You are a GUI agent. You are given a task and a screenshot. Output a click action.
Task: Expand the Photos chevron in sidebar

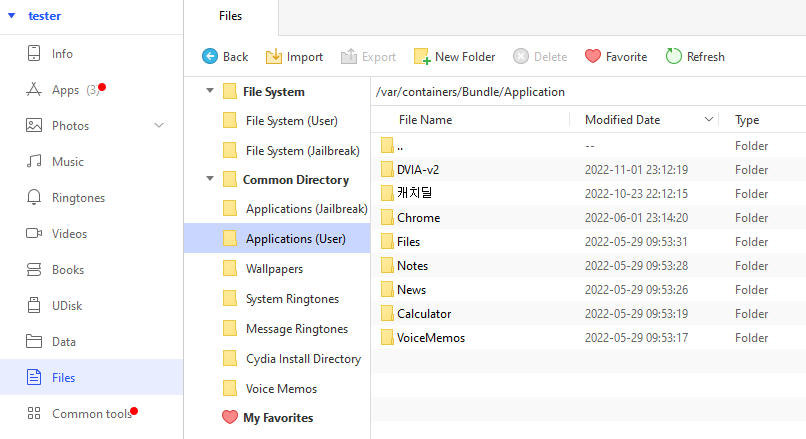(x=159, y=125)
